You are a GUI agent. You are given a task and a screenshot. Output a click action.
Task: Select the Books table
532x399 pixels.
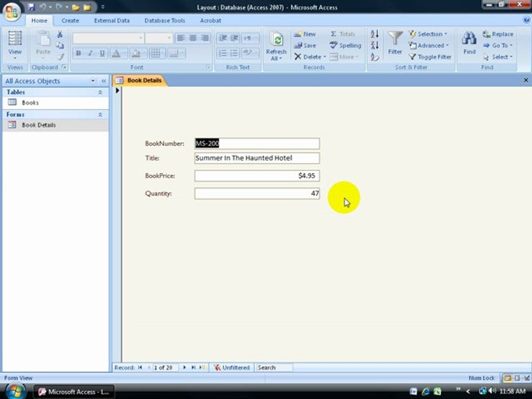[x=55, y=103]
